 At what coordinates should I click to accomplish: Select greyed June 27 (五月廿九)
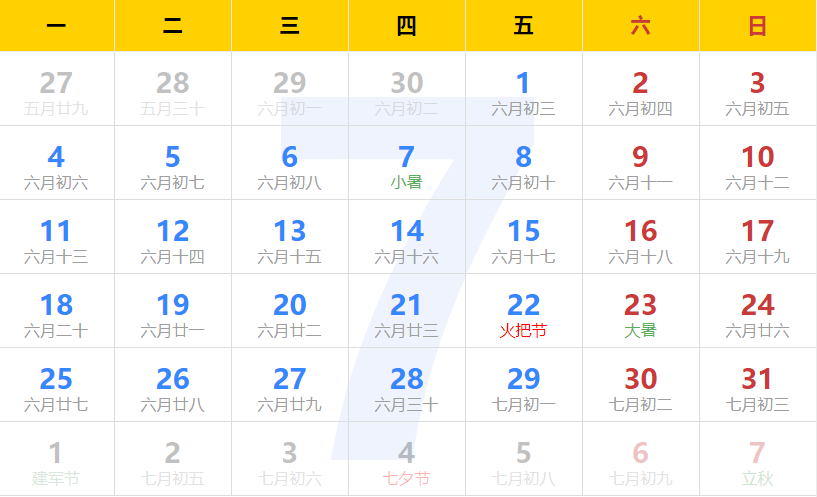[56, 89]
